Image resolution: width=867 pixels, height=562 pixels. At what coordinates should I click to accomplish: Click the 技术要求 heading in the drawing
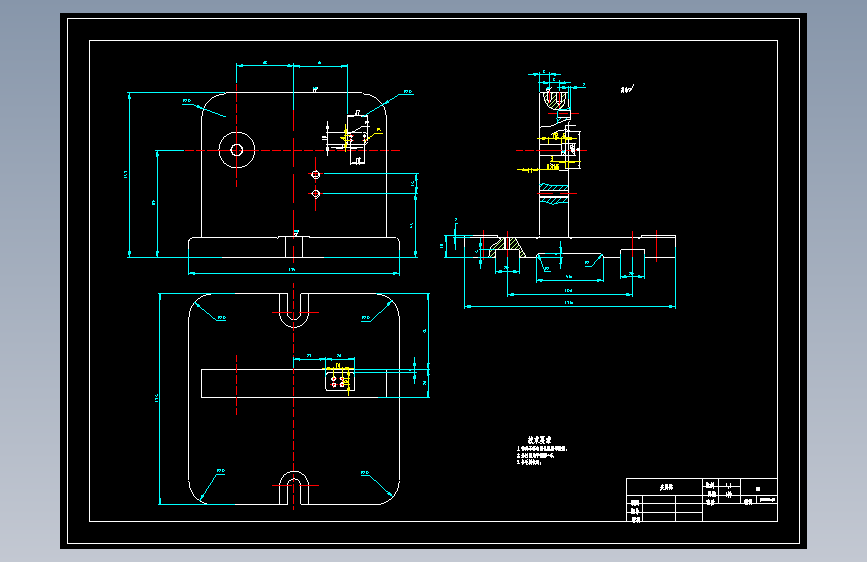point(539,440)
